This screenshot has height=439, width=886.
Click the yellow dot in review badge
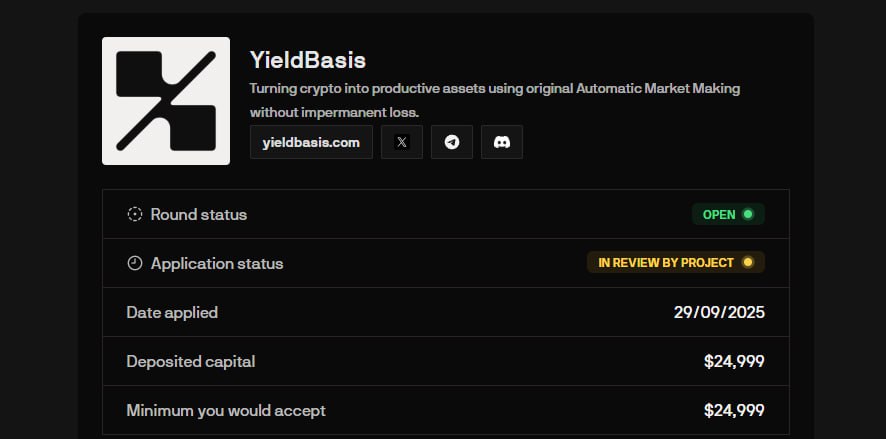tap(747, 263)
